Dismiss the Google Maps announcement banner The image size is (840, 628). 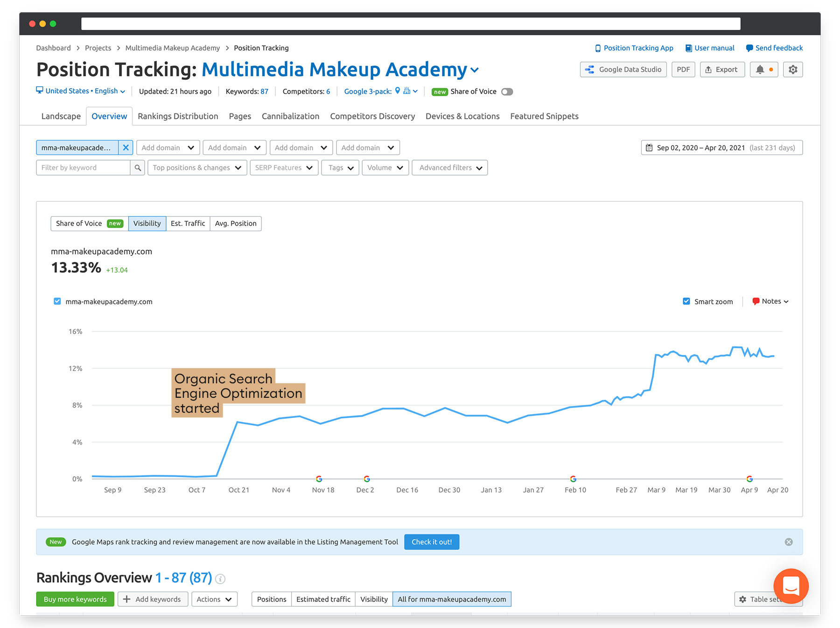pos(789,542)
